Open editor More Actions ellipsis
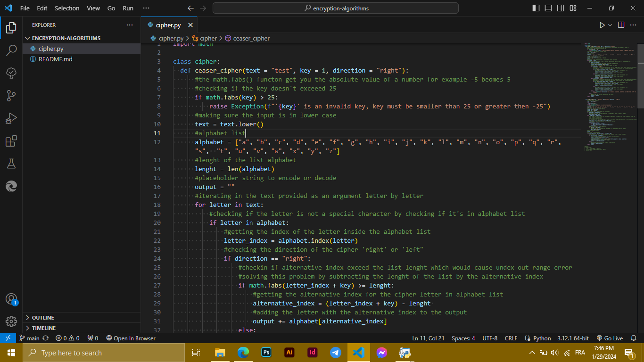The height and width of the screenshot is (362, 644). point(634,25)
